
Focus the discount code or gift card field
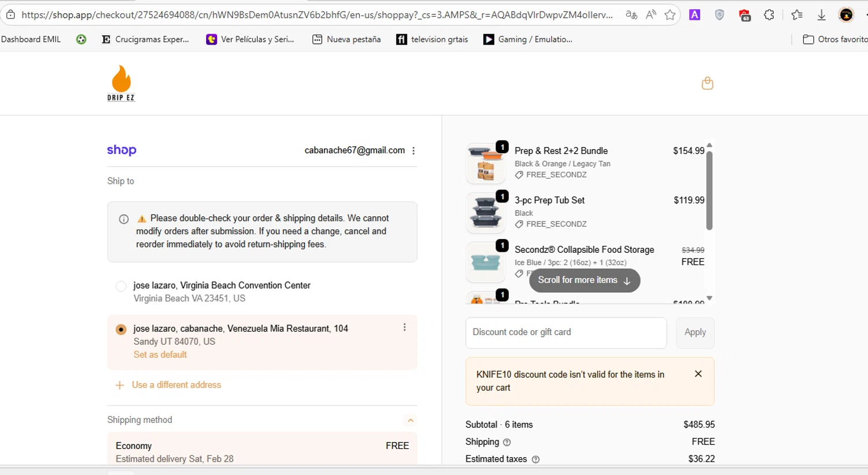565,332
